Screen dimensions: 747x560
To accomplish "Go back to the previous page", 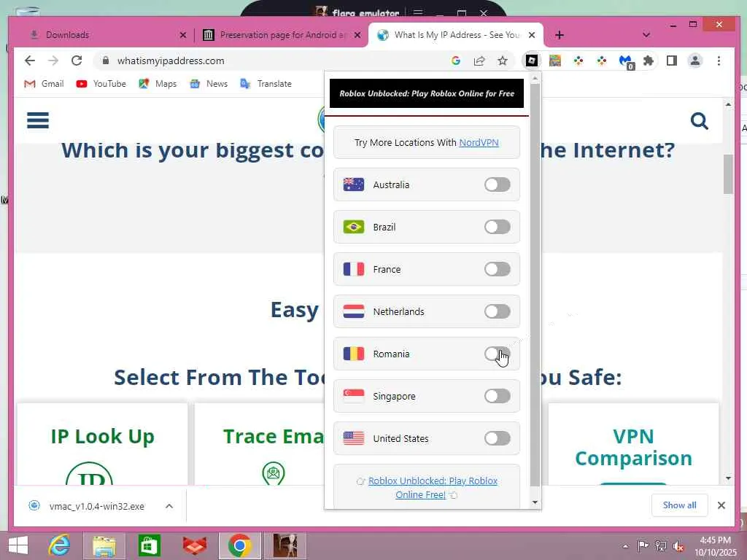I will pos(29,61).
